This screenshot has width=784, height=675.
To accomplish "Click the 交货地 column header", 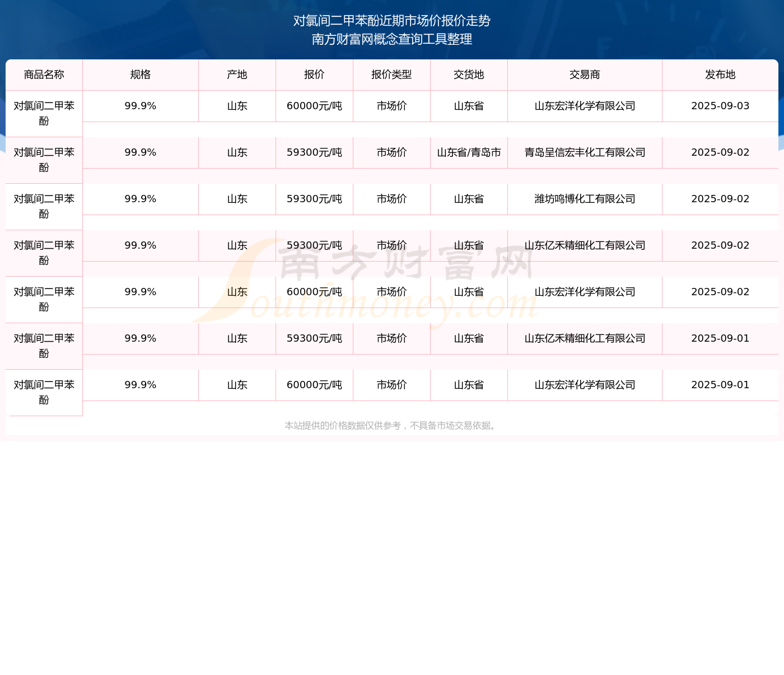I will tap(469, 75).
